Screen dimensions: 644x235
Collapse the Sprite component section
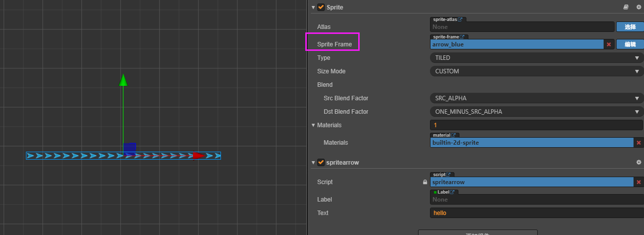313,7
